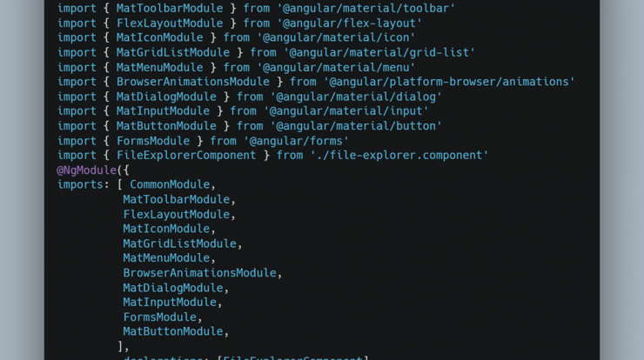The width and height of the screenshot is (644, 360).
Task: Click MatDialogModule in the import statement
Action: tap(166, 97)
